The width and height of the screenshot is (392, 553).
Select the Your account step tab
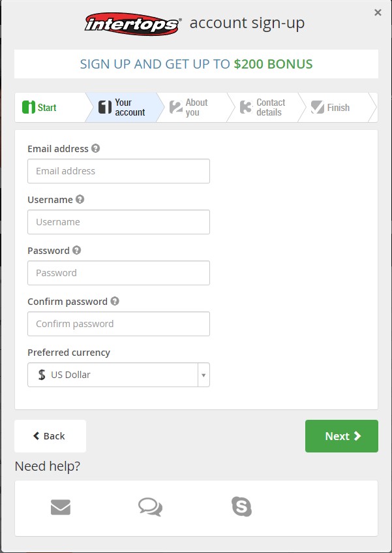121,107
